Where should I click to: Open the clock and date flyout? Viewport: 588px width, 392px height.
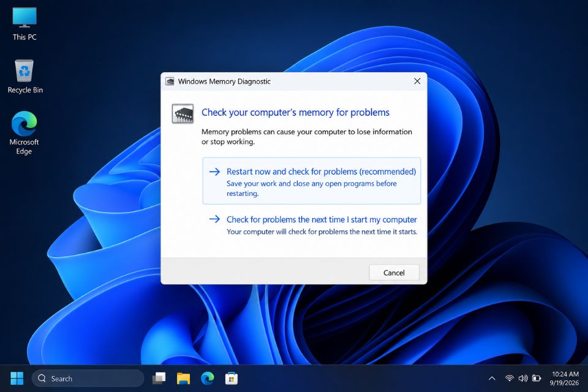(565, 379)
